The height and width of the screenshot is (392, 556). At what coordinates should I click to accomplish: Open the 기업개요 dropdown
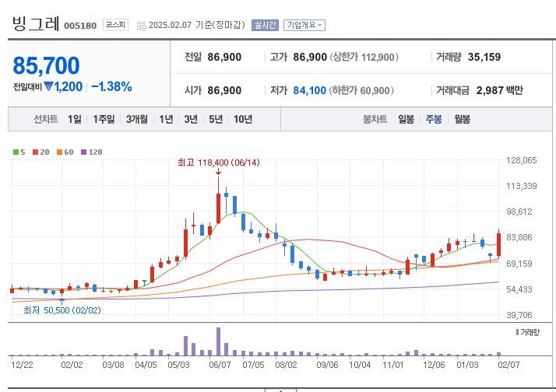pyautogui.click(x=304, y=25)
